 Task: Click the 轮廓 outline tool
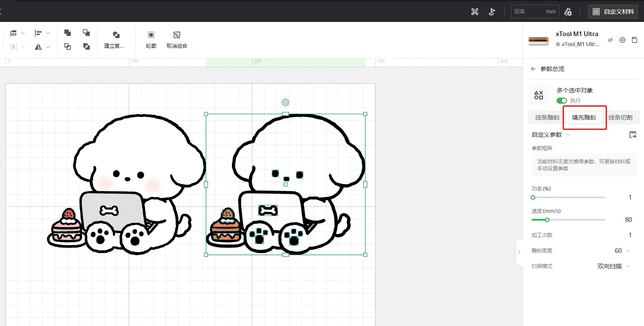click(x=151, y=40)
